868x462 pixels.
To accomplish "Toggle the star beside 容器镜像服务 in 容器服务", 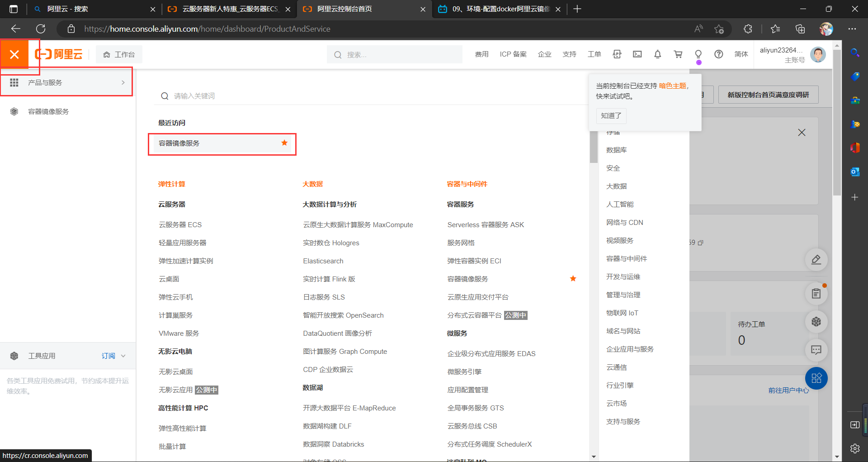I will 573,279.
